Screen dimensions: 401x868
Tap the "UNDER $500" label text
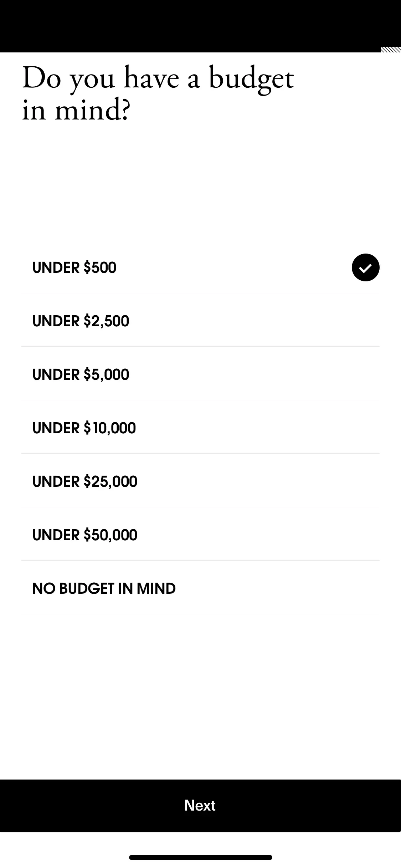tap(74, 268)
